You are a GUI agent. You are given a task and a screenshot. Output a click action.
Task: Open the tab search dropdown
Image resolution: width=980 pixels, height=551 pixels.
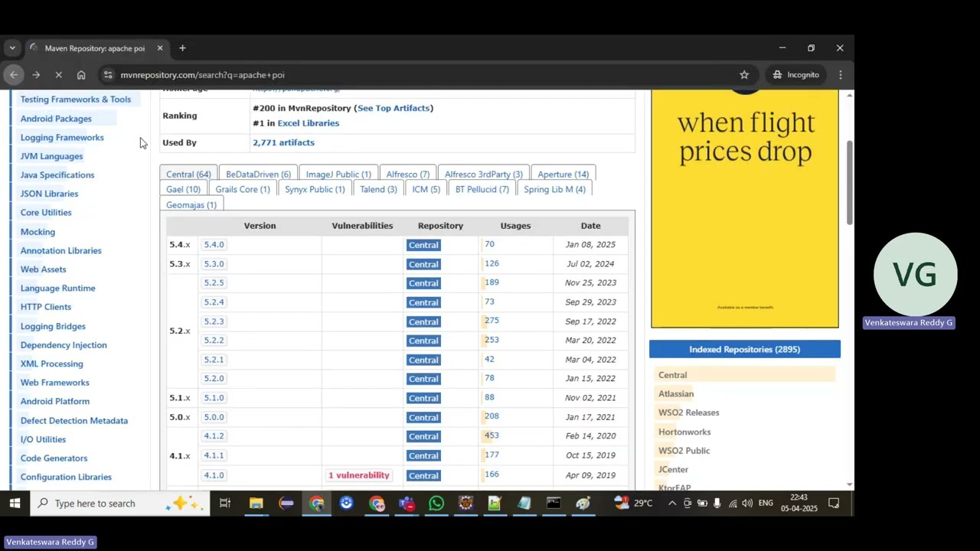click(x=12, y=48)
